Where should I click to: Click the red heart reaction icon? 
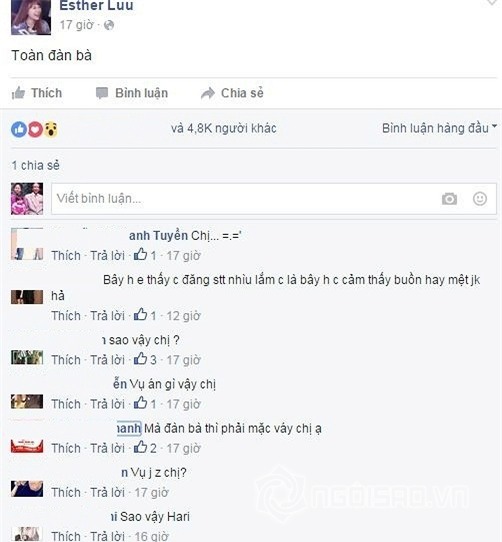(x=35, y=129)
